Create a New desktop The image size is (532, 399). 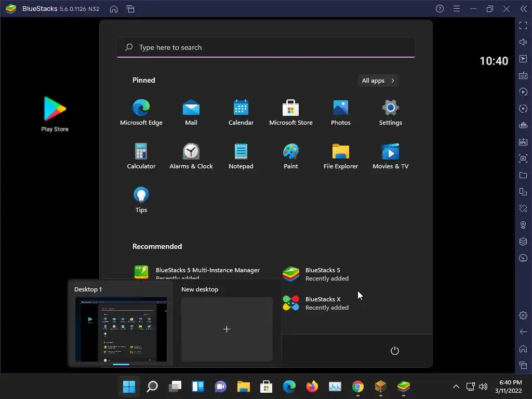point(227,329)
